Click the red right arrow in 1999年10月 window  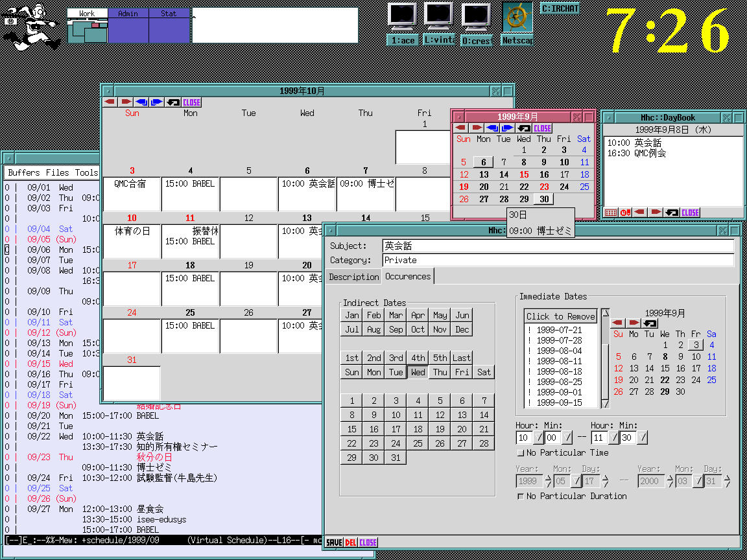tap(126, 102)
